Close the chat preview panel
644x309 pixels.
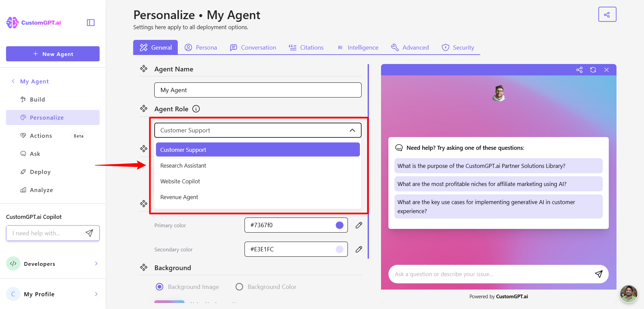pyautogui.click(x=606, y=70)
